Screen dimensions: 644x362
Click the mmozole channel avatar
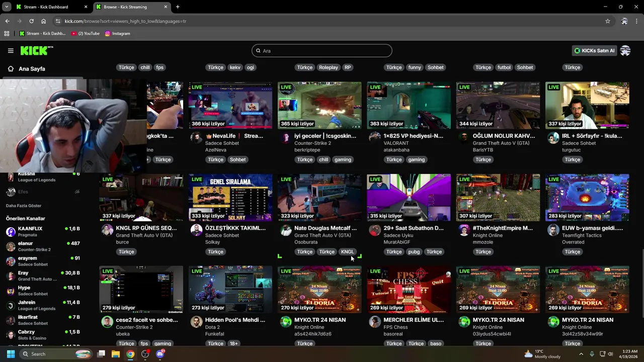coord(464,230)
